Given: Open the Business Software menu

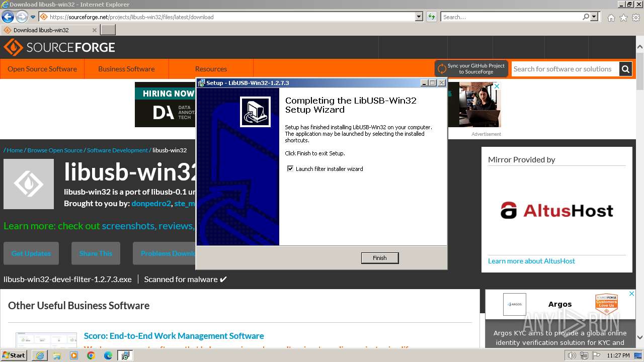Looking at the screenshot, I should [x=126, y=69].
